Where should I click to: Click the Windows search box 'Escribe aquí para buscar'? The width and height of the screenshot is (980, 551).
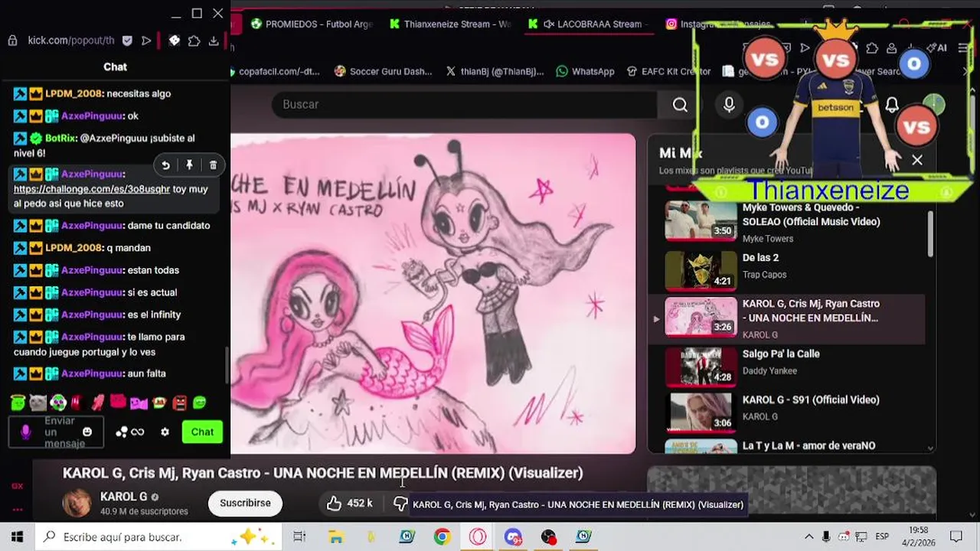pyautogui.click(x=158, y=537)
